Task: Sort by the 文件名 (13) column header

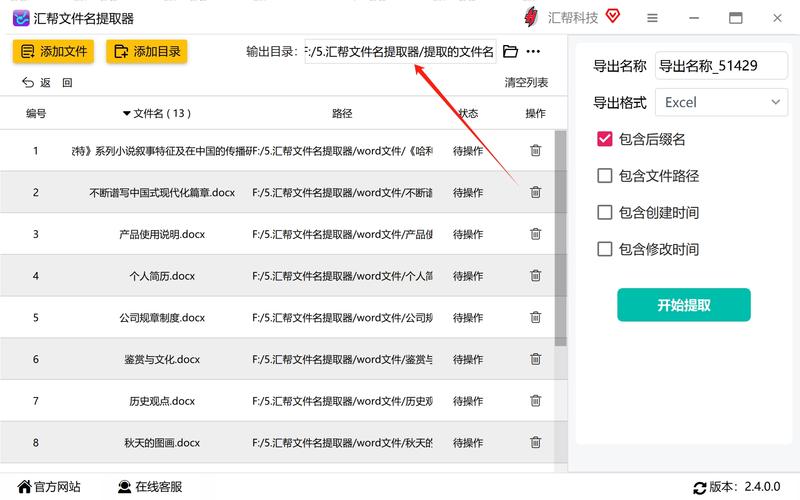Action: (x=157, y=113)
